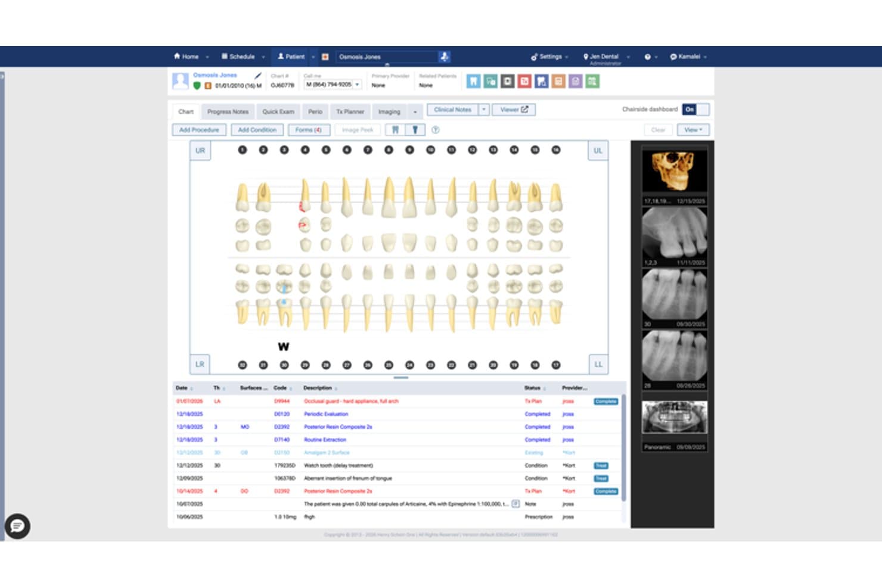The height and width of the screenshot is (588, 882).
Task: Select the Routine Extraction row
Action: click(397, 440)
